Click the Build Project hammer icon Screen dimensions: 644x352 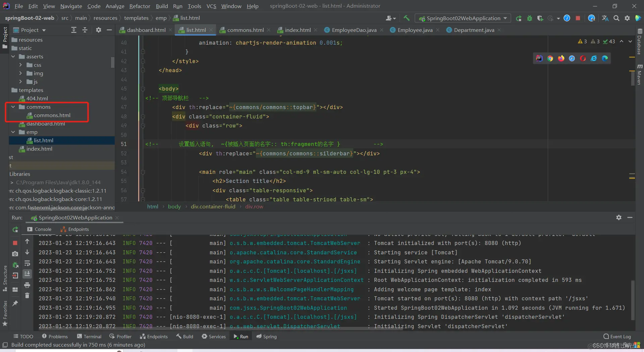[x=407, y=18]
